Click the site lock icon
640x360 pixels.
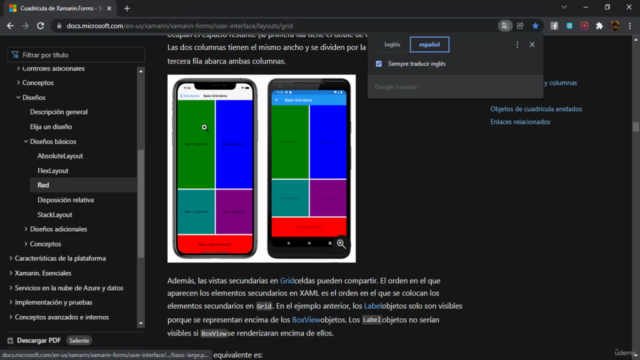click(59, 26)
